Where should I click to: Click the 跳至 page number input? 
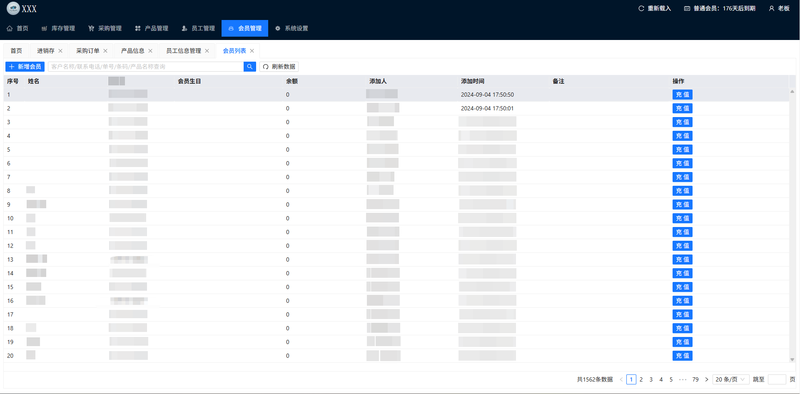point(777,379)
